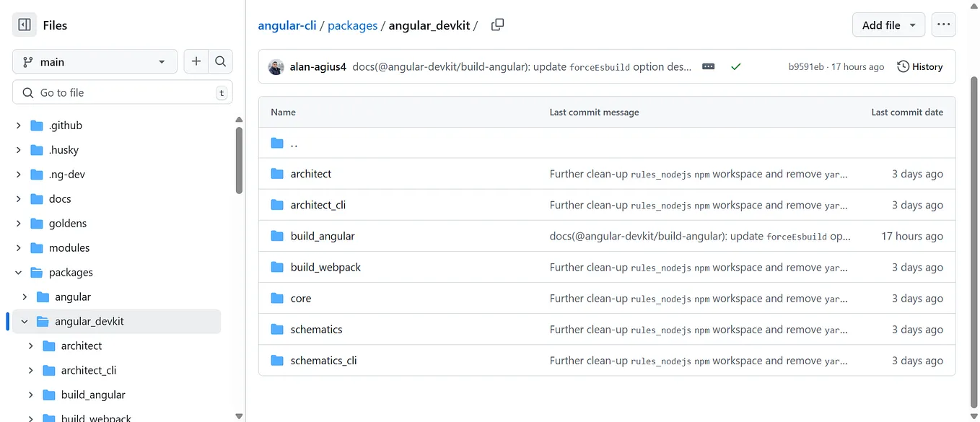Expand the architect tree chevron
This screenshot has height=422, width=980.
pos(31,346)
